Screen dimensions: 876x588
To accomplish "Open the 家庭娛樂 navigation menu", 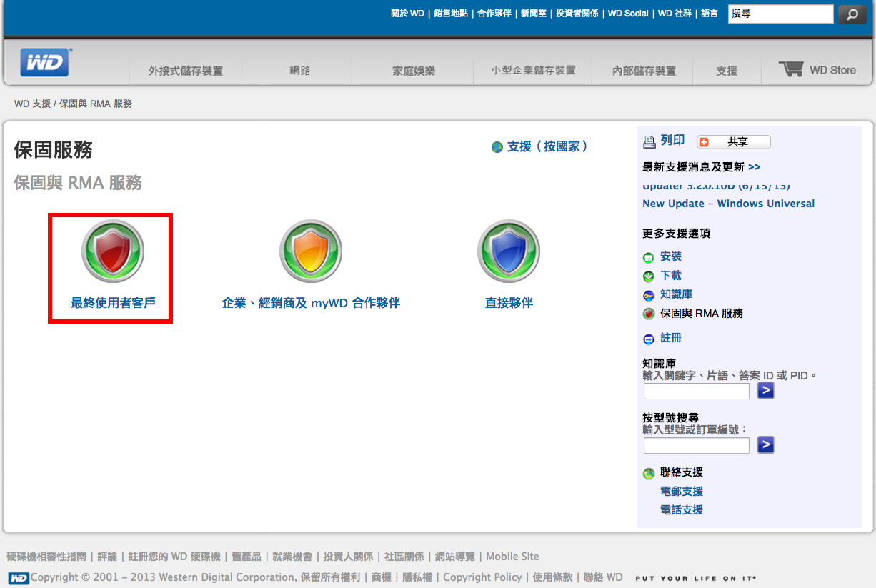I will point(414,71).
